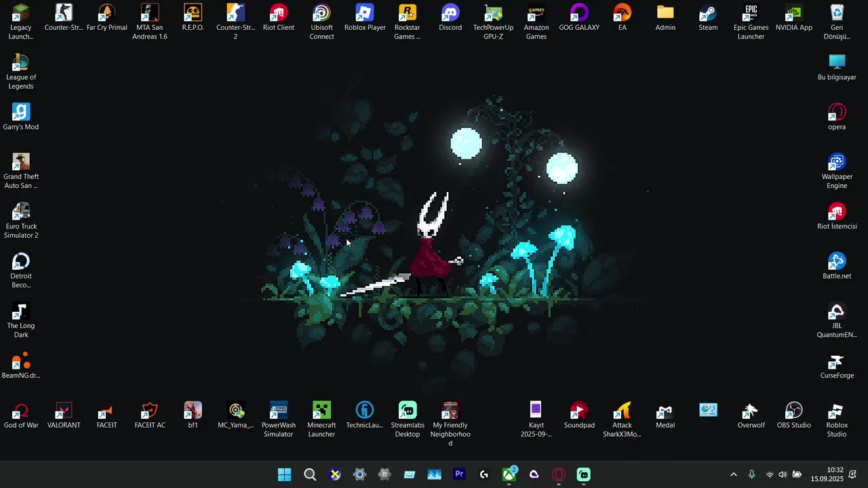868x488 pixels.
Task: Select the MTA San Andreas 1.6 icon
Action: (149, 22)
